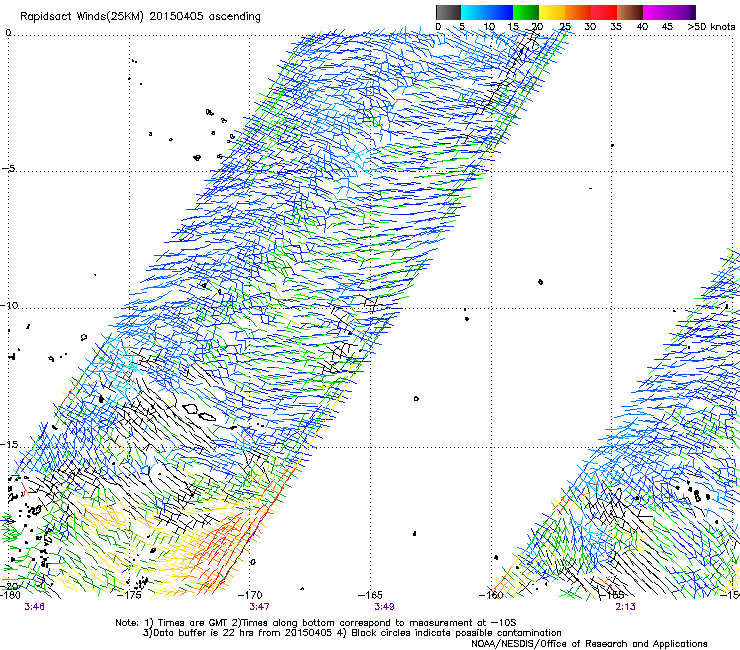The image size is (740, 650).
Task: Click the yellow 20-25 knots legend swatch
Action: (x=552, y=12)
